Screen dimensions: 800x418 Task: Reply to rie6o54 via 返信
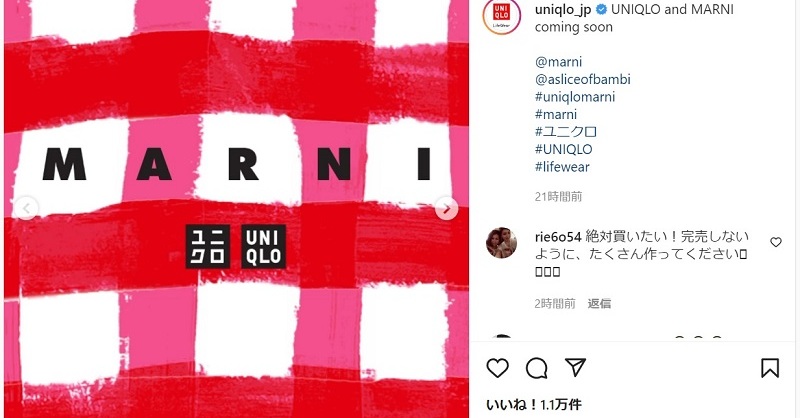599,304
